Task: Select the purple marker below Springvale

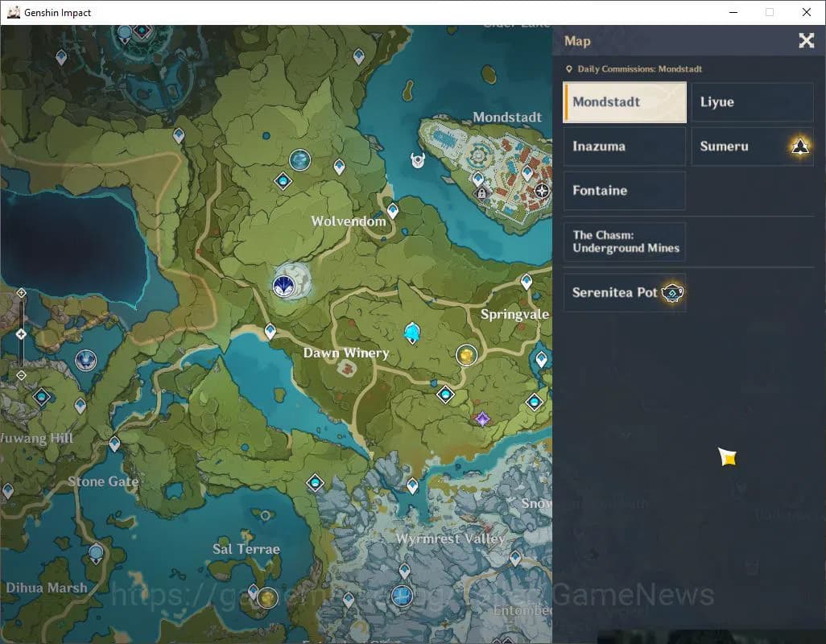Action: pos(482,419)
